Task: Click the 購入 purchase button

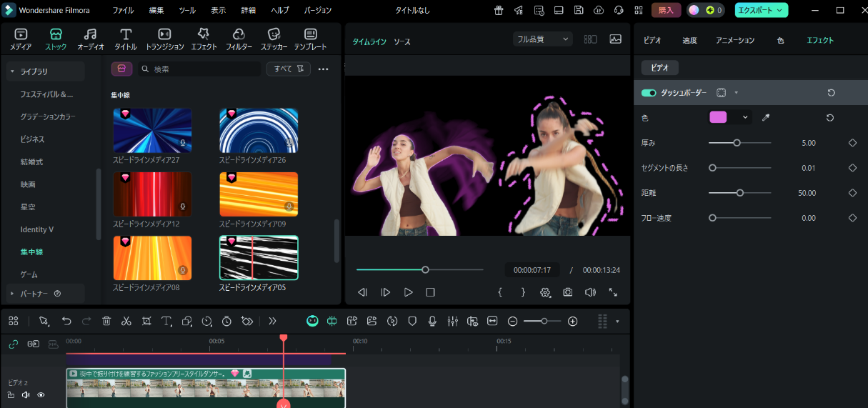Action: [666, 10]
